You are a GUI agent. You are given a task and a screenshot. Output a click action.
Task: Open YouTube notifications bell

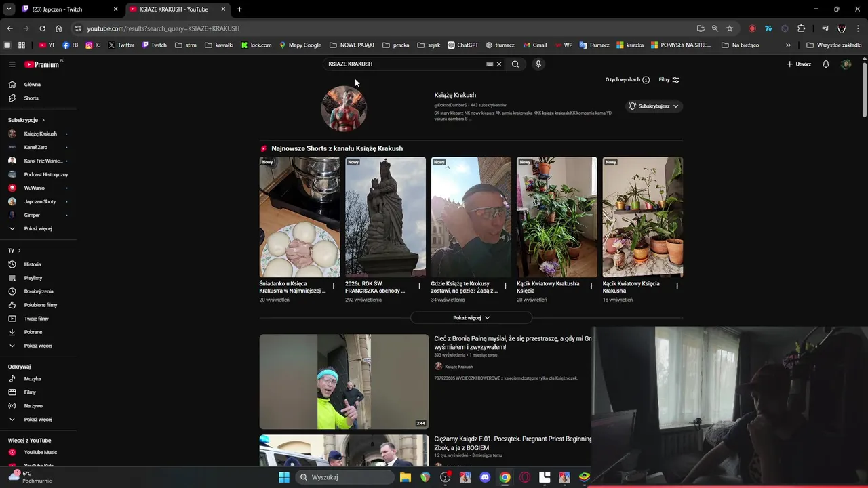(826, 64)
